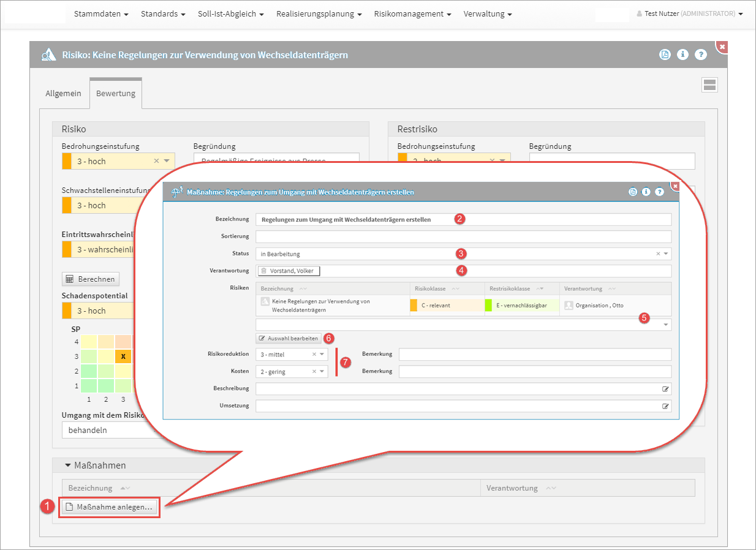
Task: Clear the Risikoreduktion value with the X
Action: [314, 355]
